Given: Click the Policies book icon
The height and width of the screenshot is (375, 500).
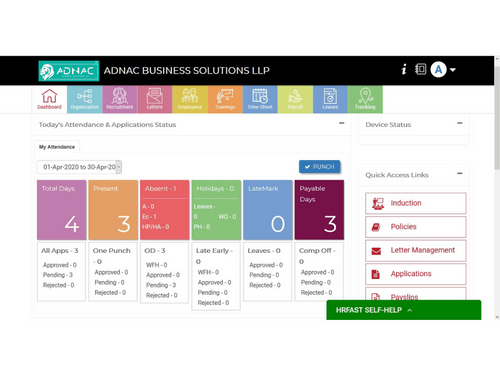Looking at the screenshot, I should point(376,227).
